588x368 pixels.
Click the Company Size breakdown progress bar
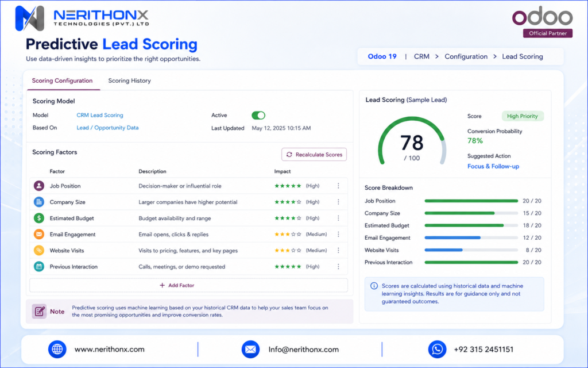[x=471, y=213]
